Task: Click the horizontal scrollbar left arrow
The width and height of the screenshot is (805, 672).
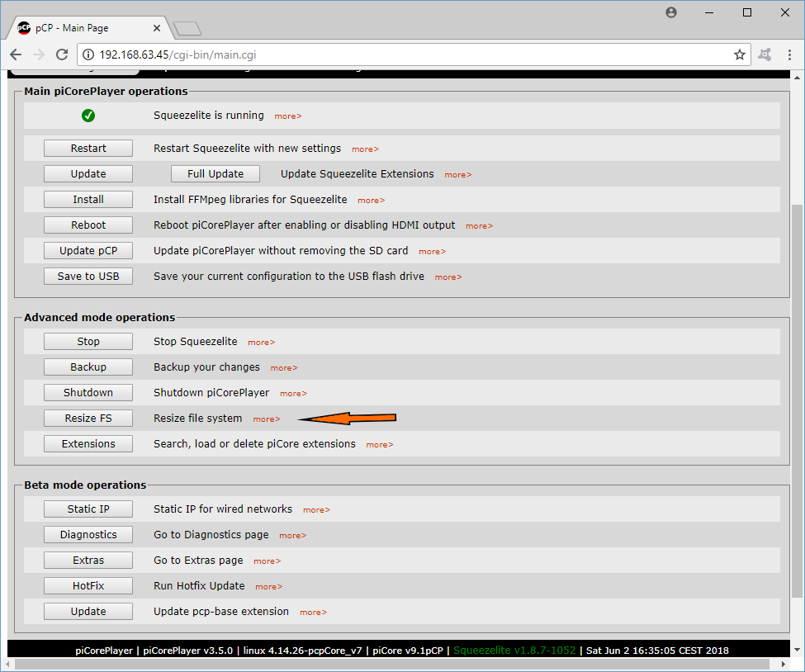Action: tap(8, 664)
